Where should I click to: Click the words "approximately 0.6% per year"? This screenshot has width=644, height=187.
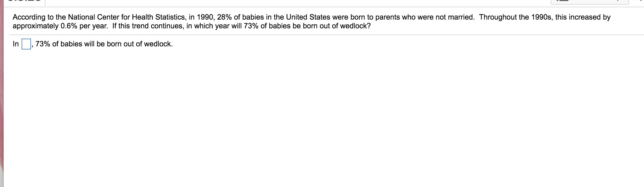click(60, 26)
